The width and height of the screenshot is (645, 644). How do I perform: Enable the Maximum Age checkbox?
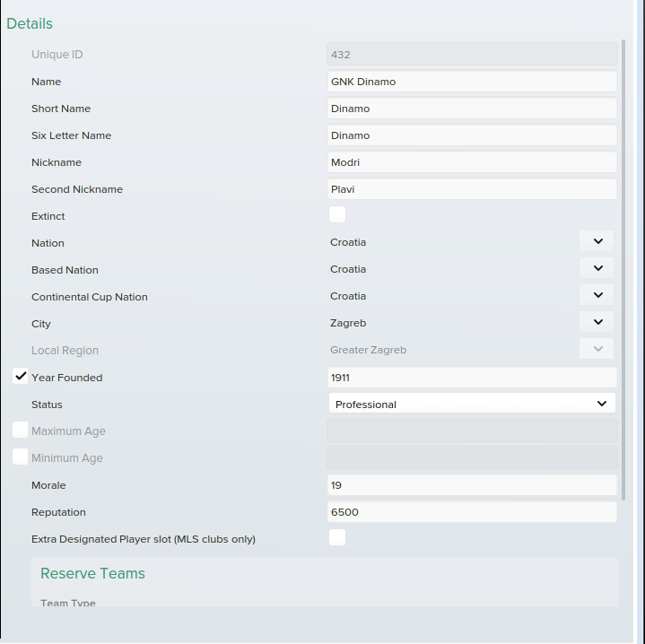(20, 430)
